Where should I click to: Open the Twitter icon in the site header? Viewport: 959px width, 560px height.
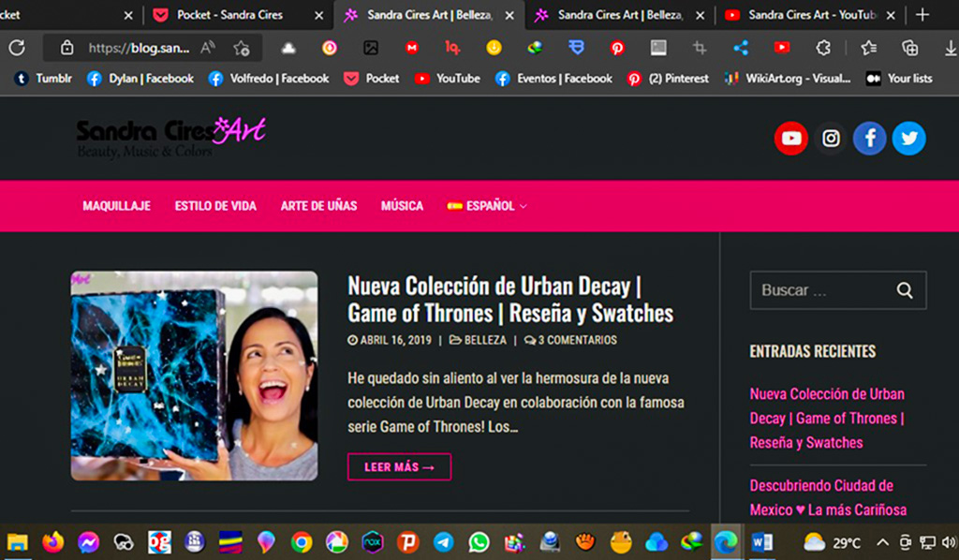pyautogui.click(x=907, y=138)
